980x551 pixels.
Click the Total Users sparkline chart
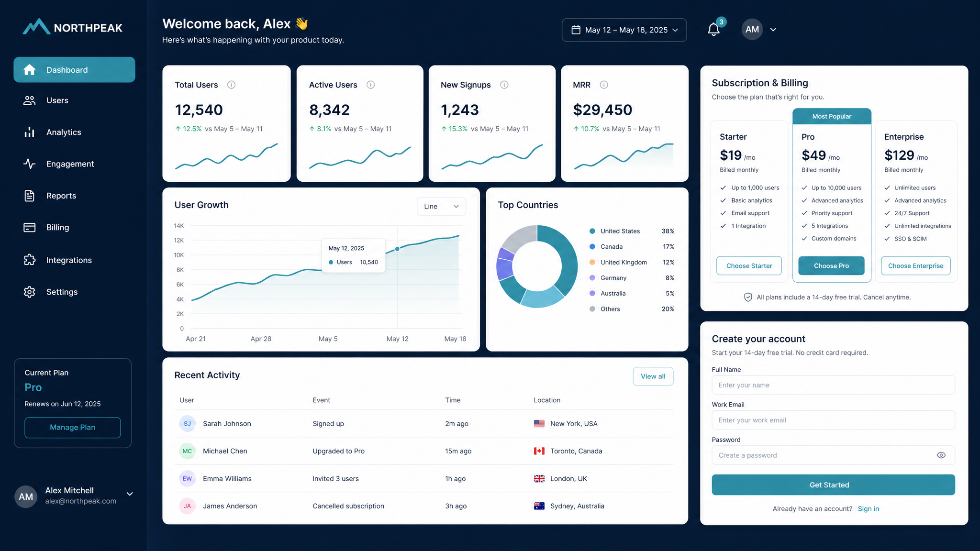226,156
